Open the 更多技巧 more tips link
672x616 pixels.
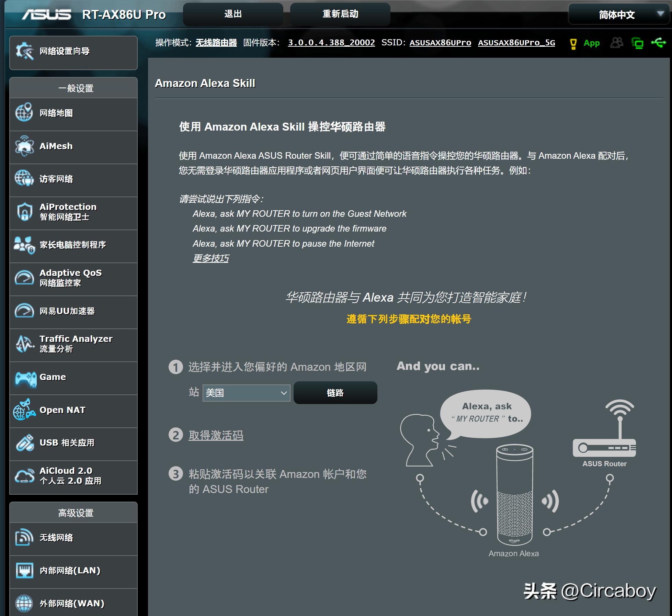[210, 258]
